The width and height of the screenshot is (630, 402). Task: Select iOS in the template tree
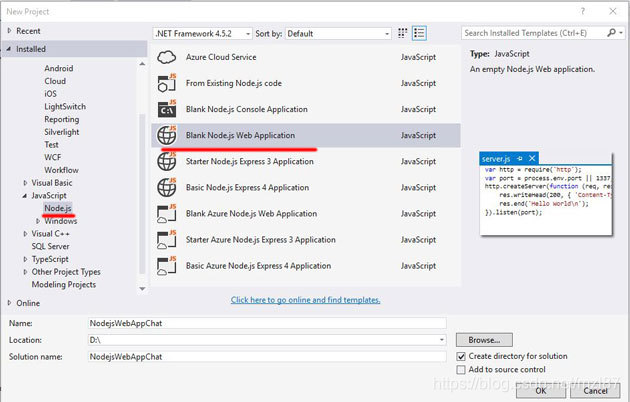click(x=51, y=94)
